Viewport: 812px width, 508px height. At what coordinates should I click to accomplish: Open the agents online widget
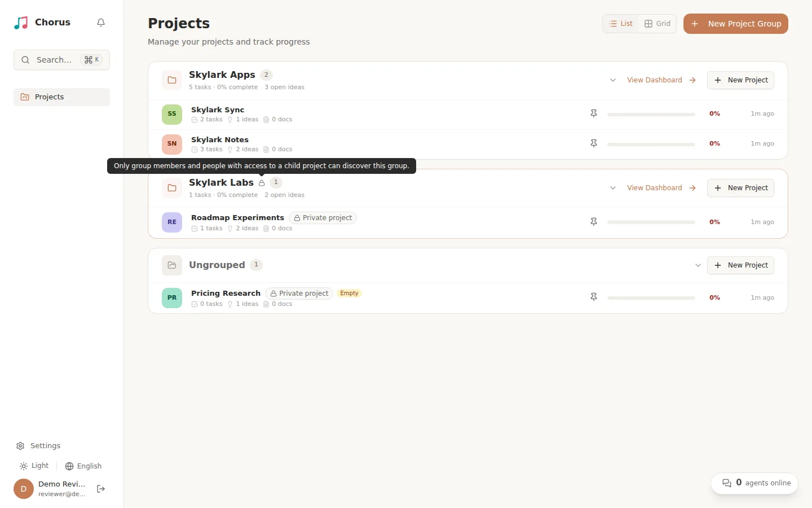point(754,483)
